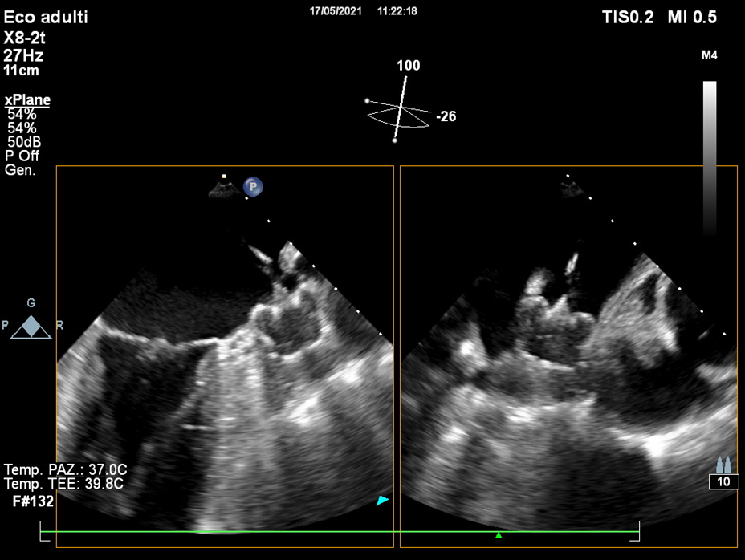Click the green triangle frame position marker

pos(499,535)
